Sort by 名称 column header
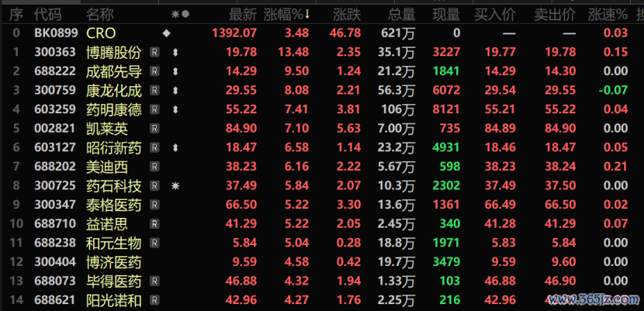The image size is (644, 311). point(100,15)
